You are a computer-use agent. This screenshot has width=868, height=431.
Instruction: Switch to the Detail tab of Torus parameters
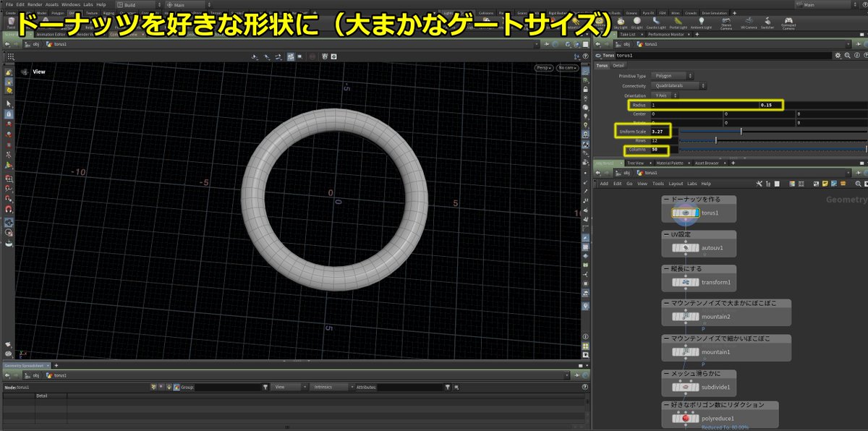pyautogui.click(x=618, y=65)
